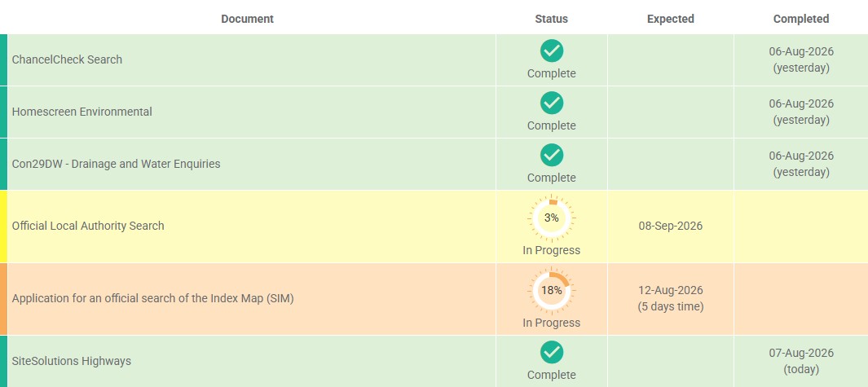The height and width of the screenshot is (387, 868).
Task: Click the 12-Aug-2026 expected date cell
Action: click(x=671, y=298)
